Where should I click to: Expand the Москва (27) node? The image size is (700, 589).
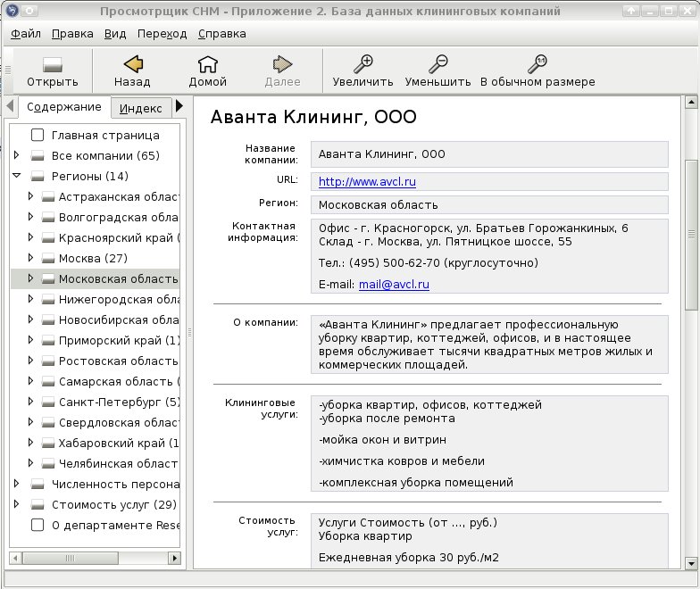tap(30, 258)
